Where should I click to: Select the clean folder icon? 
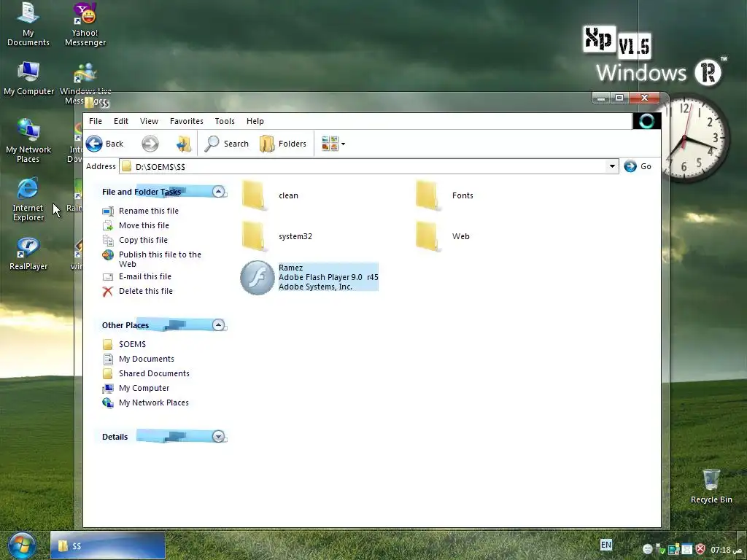tap(254, 195)
